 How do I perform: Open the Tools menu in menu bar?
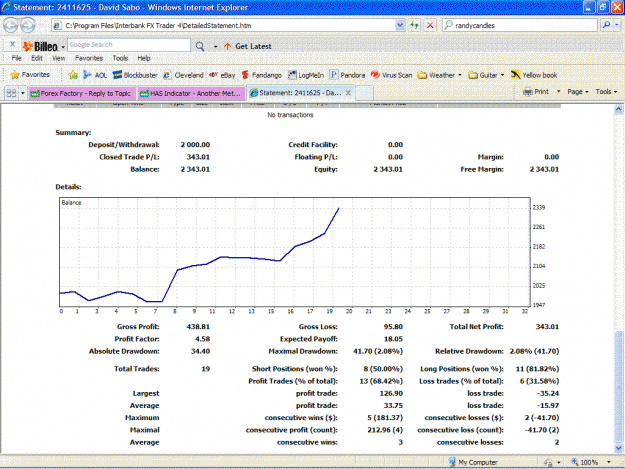coord(120,58)
